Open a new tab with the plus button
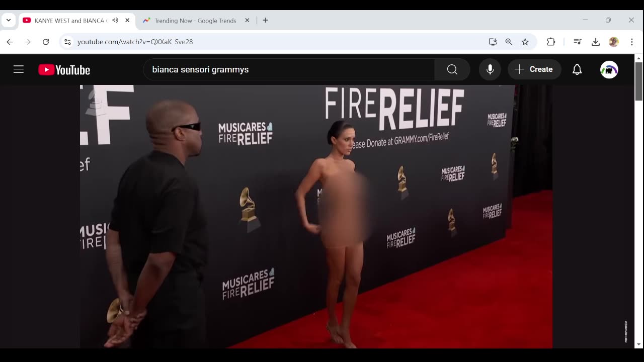The width and height of the screenshot is (644, 362). 265,20
